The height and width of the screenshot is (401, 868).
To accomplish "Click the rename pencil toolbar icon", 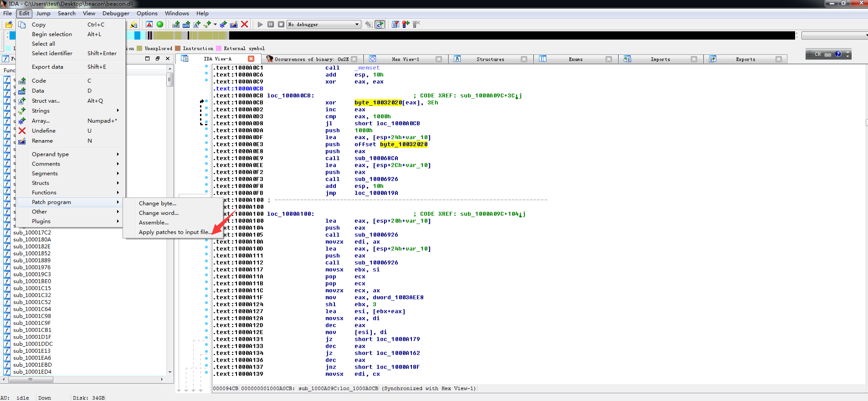I will (234, 25).
